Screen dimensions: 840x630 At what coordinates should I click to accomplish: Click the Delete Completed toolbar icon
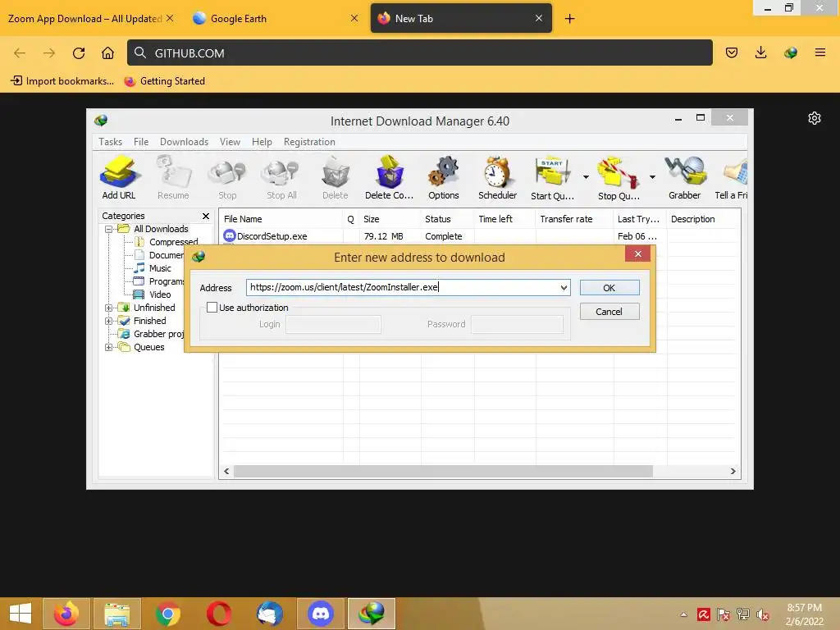(x=390, y=178)
